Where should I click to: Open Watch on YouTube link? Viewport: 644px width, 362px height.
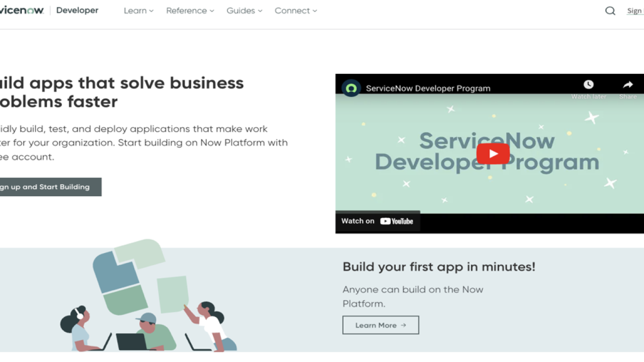[x=377, y=221]
